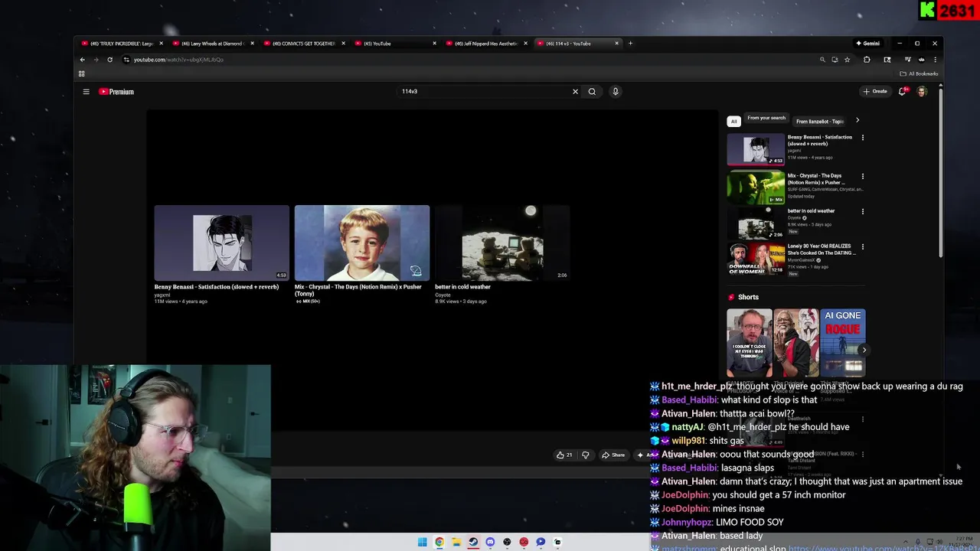Image resolution: width=980 pixels, height=551 pixels.
Task: Click the browser address bar URL
Action: [x=178, y=60]
